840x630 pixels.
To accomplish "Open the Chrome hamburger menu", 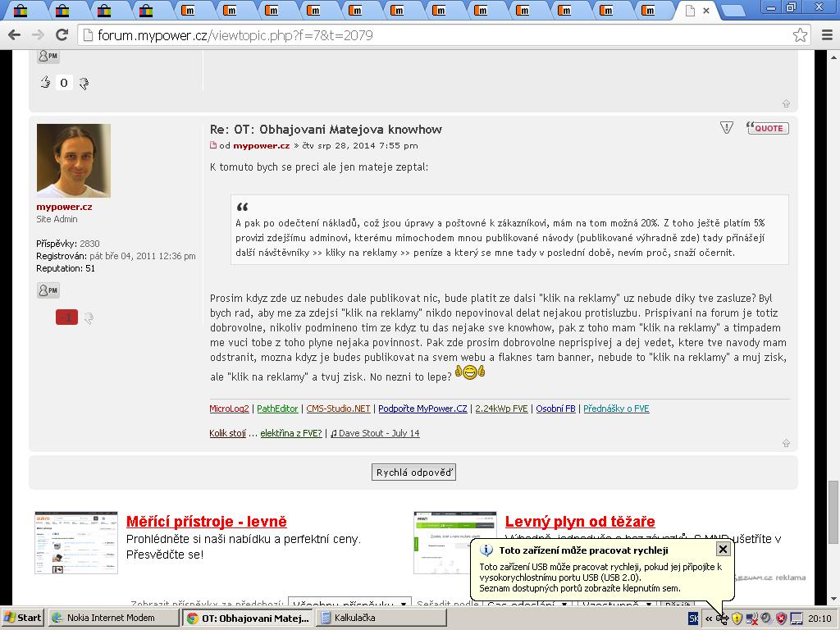I will (x=826, y=35).
